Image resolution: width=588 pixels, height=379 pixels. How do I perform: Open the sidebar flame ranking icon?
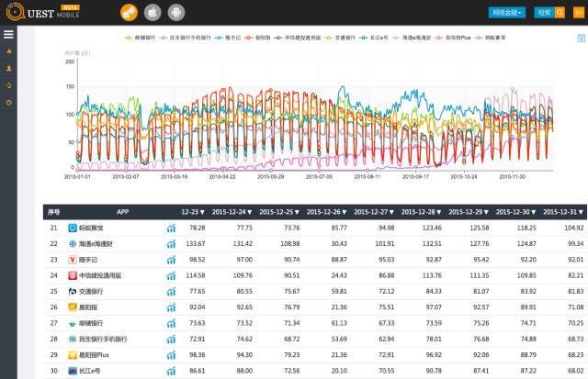point(9,51)
